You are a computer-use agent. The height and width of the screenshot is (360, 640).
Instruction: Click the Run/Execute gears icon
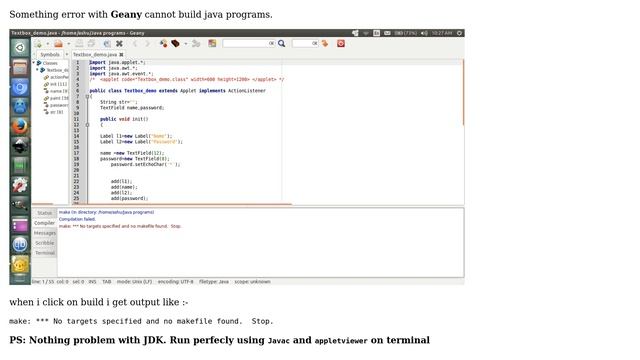tap(196, 44)
